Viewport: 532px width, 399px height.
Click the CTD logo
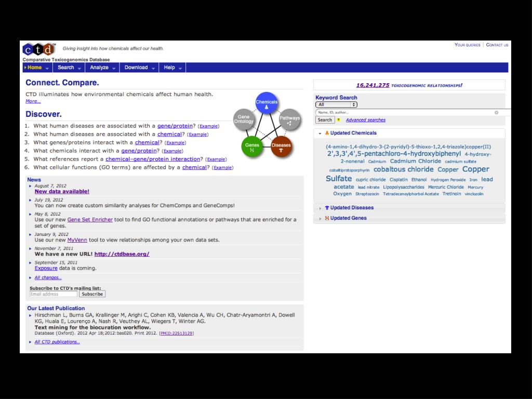[39, 49]
